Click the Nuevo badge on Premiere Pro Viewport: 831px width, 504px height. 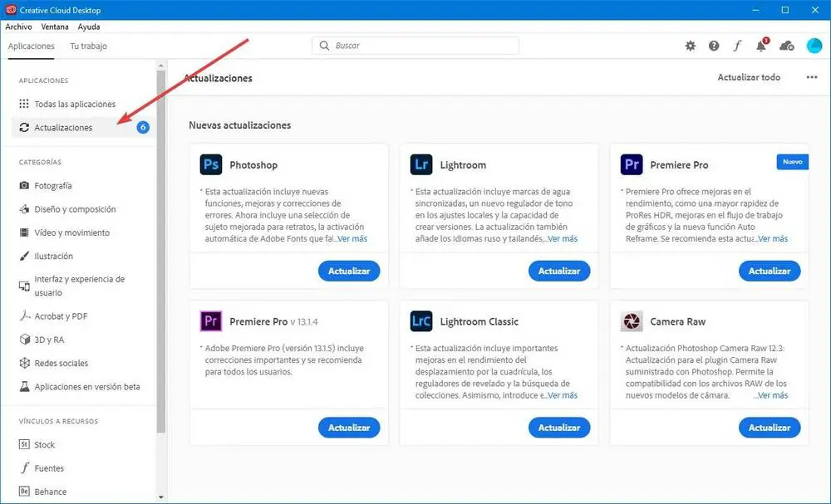pos(792,162)
